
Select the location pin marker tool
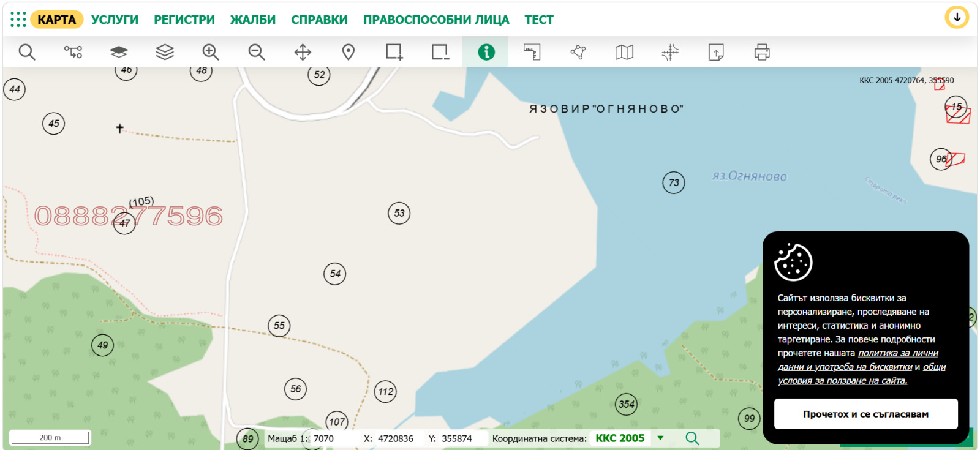(349, 52)
